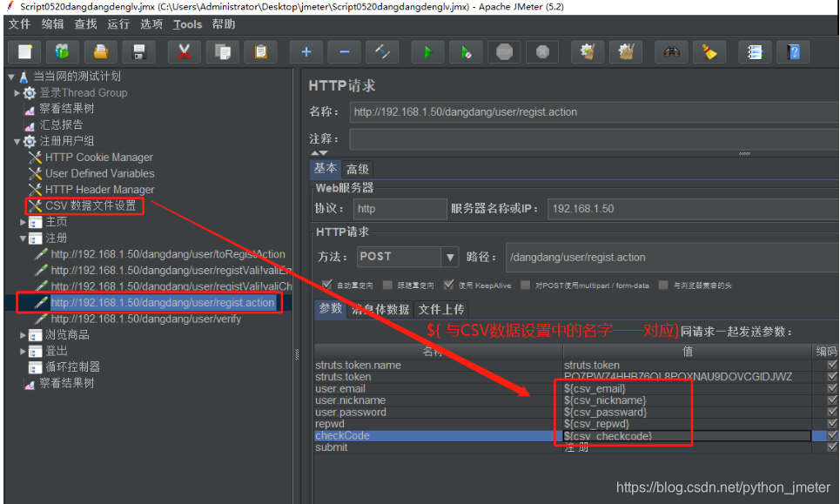Open the 文件 menu
Image resolution: width=840 pixels, height=504 pixels.
tap(19, 24)
